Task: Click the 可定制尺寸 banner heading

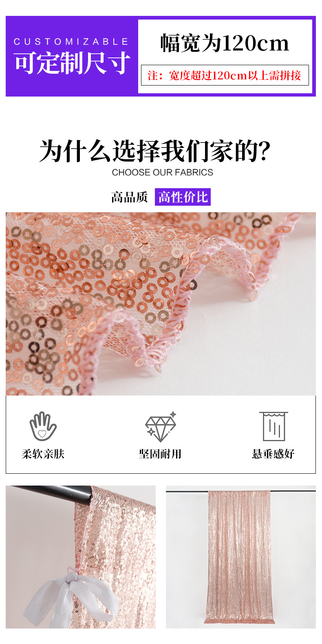Action: (x=72, y=63)
